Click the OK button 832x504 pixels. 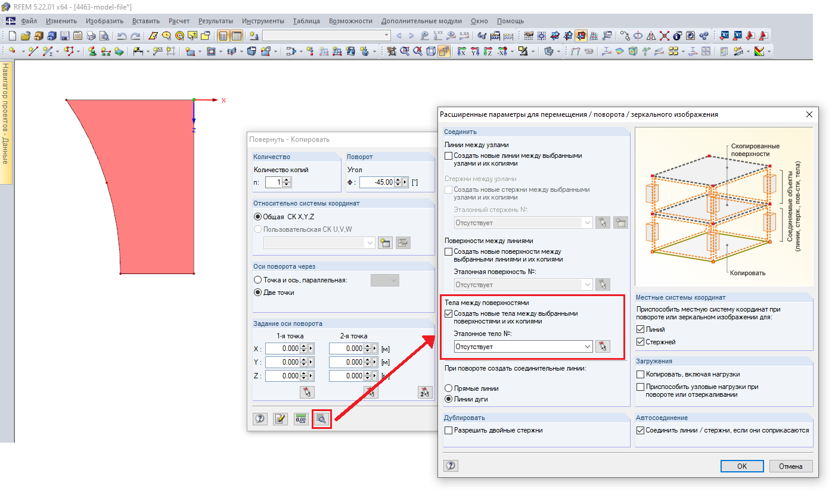coord(742,466)
